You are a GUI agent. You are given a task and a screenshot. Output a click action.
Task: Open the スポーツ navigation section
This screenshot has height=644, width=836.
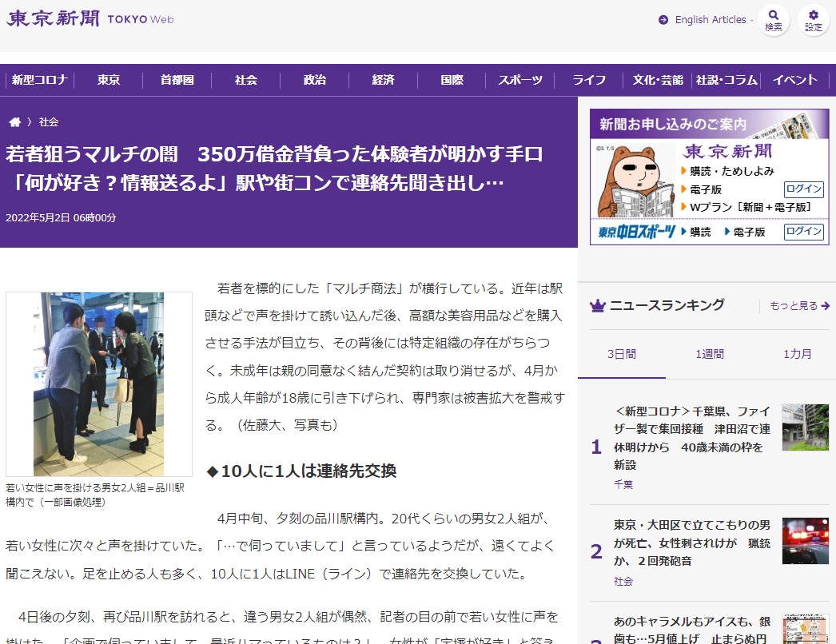tap(520, 80)
